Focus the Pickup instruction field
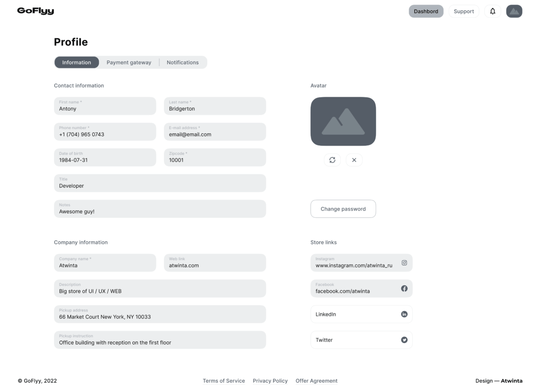This screenshot has width=540, height=392. (x=160, y=340)
